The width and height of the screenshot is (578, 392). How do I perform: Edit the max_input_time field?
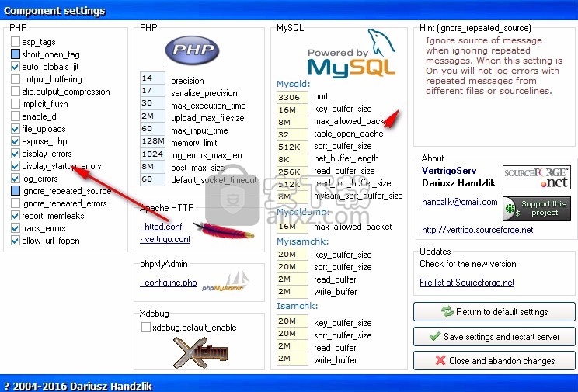click(x=152, y=129)
